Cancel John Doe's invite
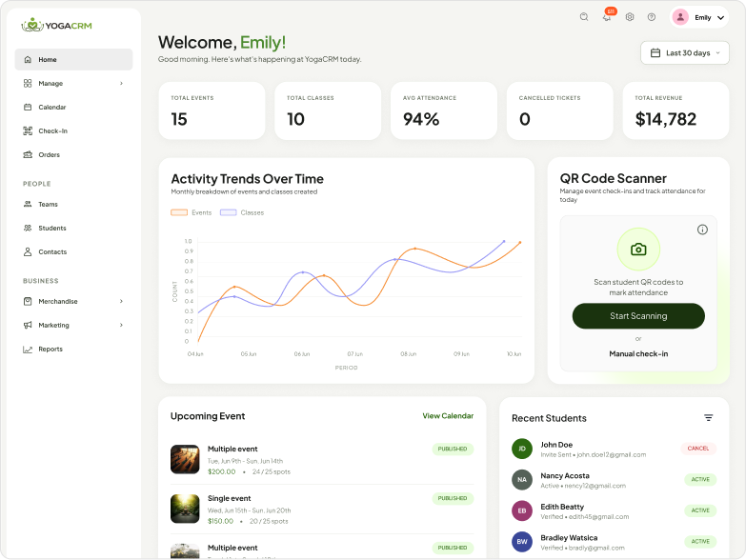This screenshot has width=746, height=560. click(x=698, y=449)
